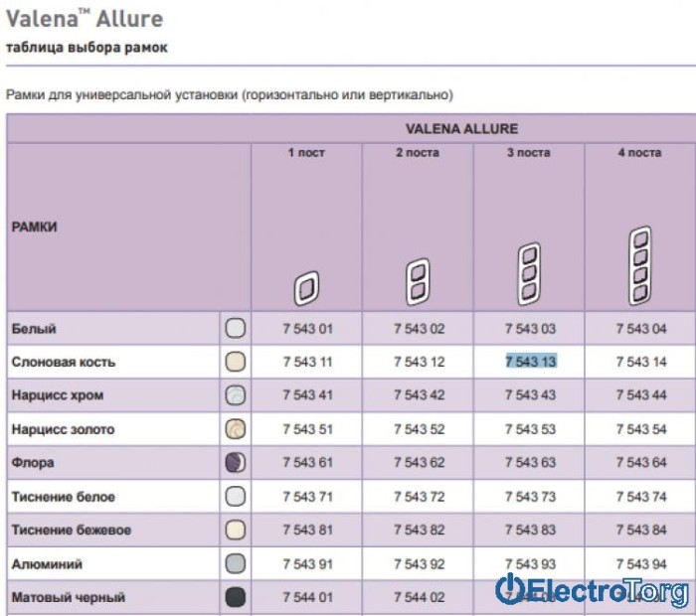Click code 7 543 01
This screenshot has width=696, height=616.
(307, 329)
